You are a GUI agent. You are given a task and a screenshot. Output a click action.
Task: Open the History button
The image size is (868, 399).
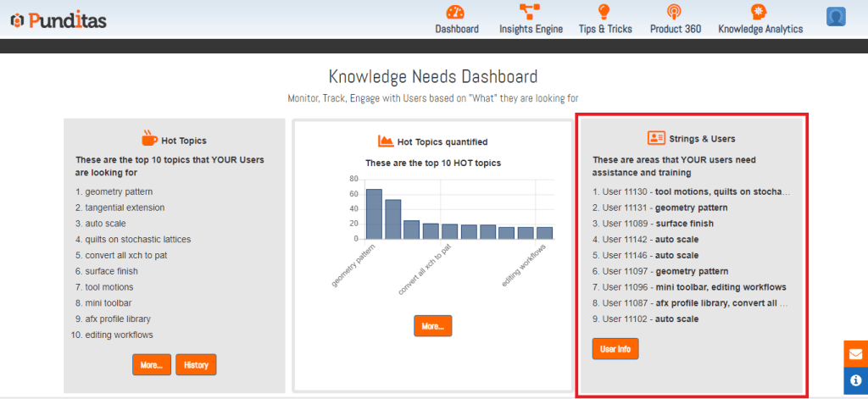point(196,364)
